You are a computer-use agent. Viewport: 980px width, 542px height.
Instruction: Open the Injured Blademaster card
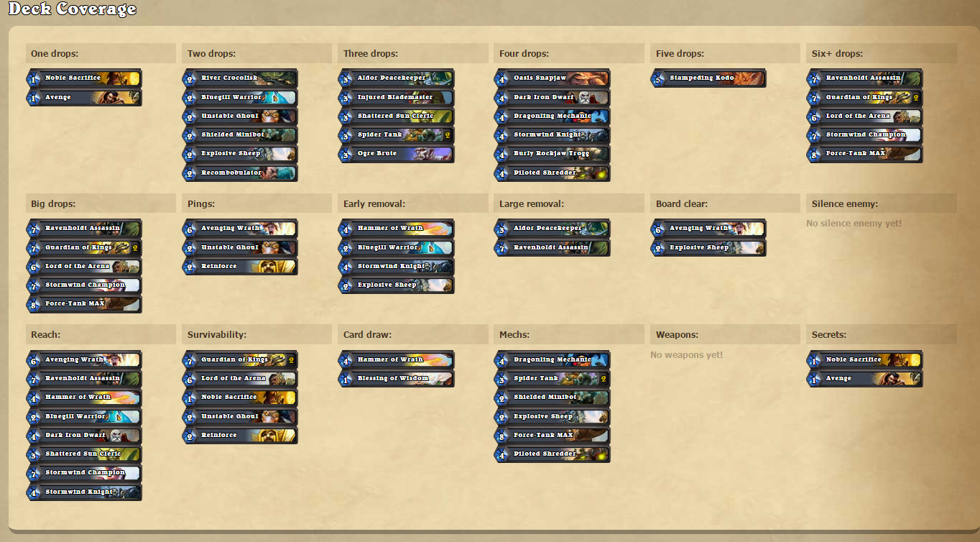(396, 97)
